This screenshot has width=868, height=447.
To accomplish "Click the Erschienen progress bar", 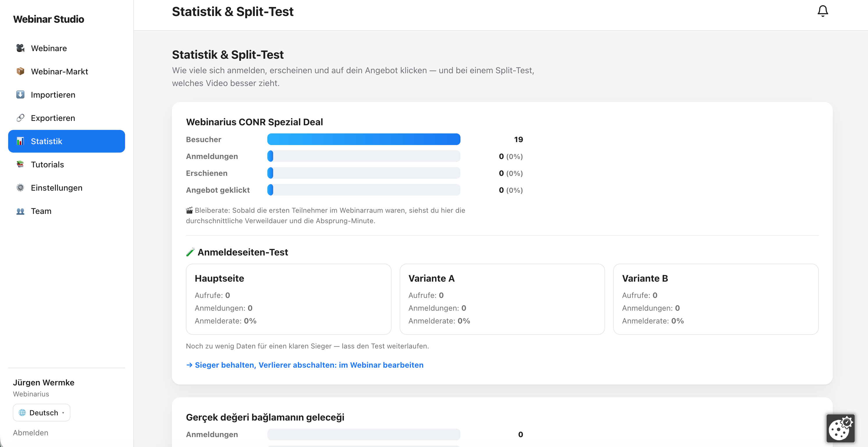I will (x=364, y=173).
